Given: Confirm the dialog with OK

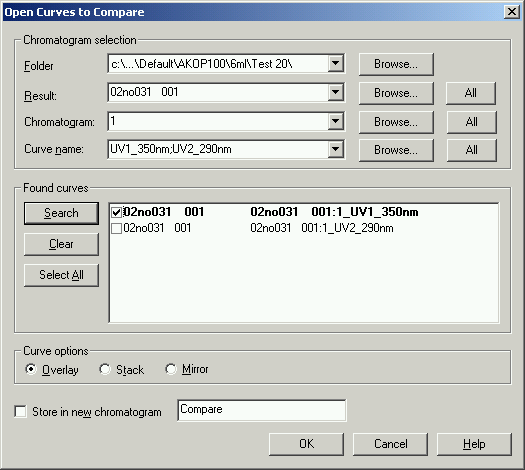Looking at the screenshot, I should click(x=306, y=444).
